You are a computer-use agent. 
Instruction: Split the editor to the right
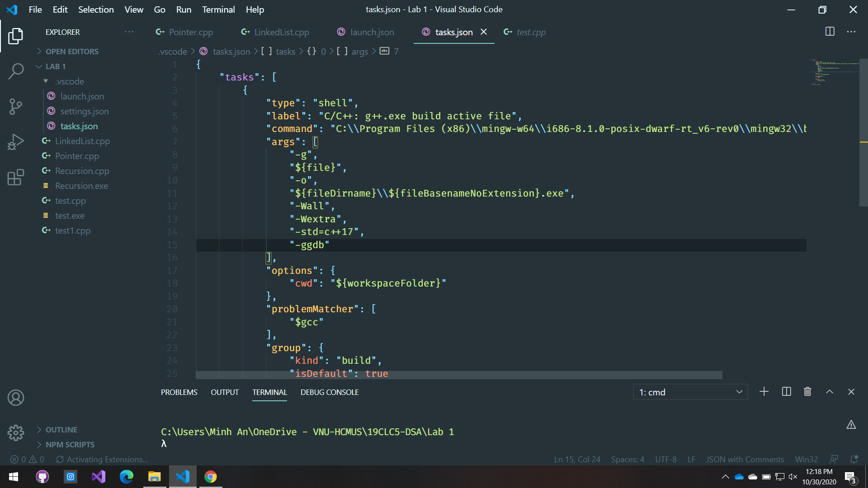(x=830, y=32)
